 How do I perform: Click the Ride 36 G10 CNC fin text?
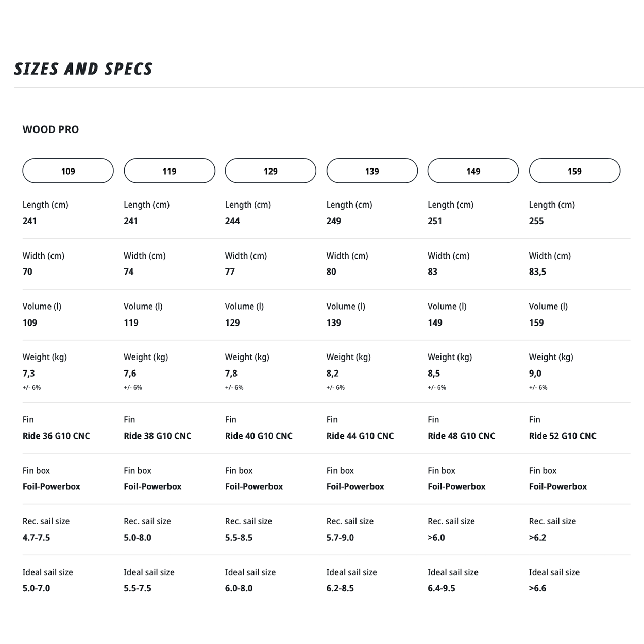[56, 436]
